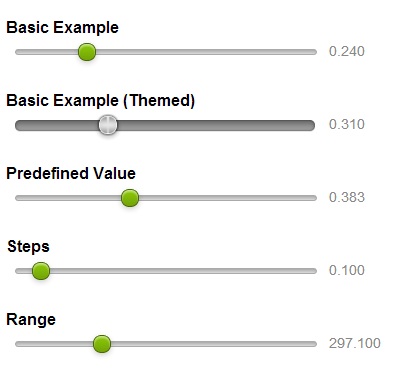
Task: Click the Predefined Value slider handle
Action: (x=130, y=198)
